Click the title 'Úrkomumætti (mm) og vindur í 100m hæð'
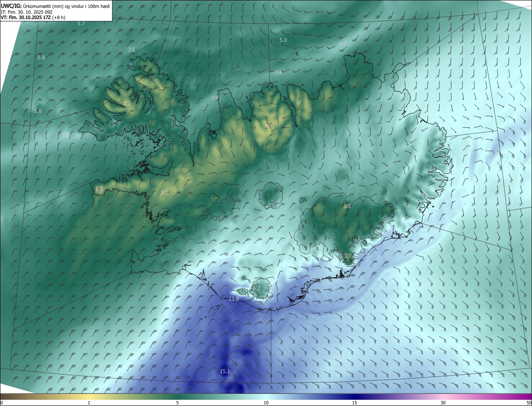The image size is (532, 406). click(x=66, y=5)
